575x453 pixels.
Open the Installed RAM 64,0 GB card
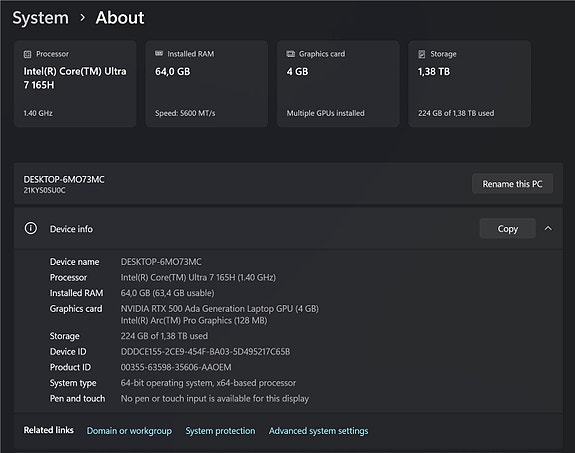click(x=206, y=84)
